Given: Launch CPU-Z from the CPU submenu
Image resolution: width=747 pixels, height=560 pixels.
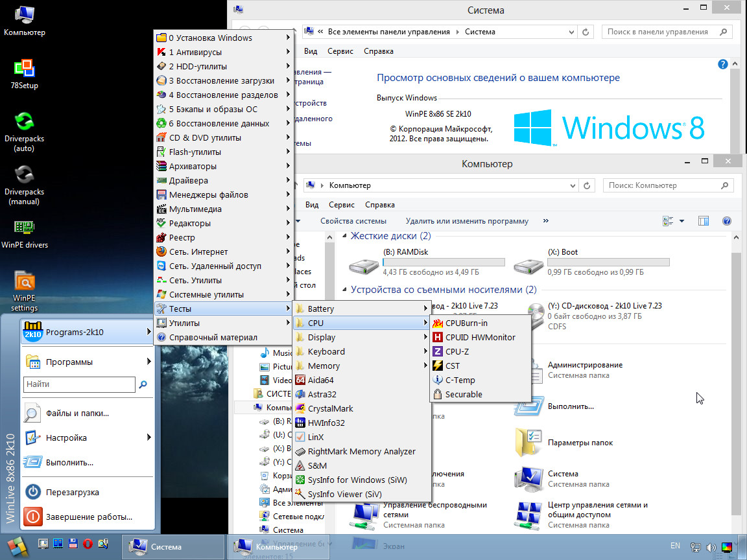Looking at the screenshot, I should pyautogui.click(x=456, y=351).
